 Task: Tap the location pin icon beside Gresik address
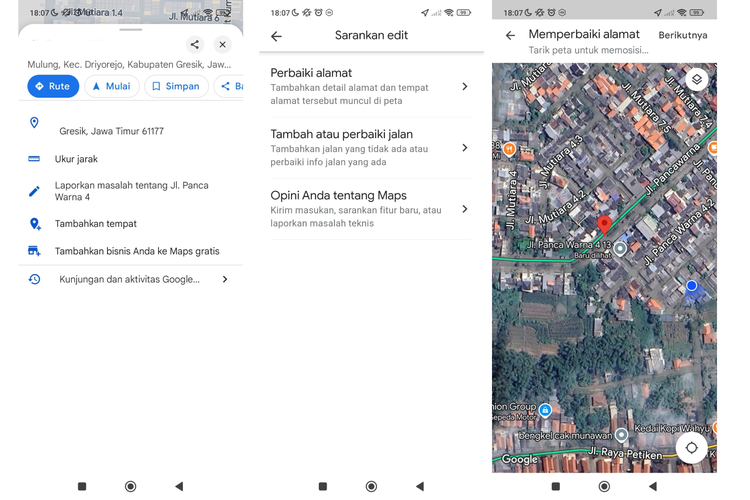point(34,123)
